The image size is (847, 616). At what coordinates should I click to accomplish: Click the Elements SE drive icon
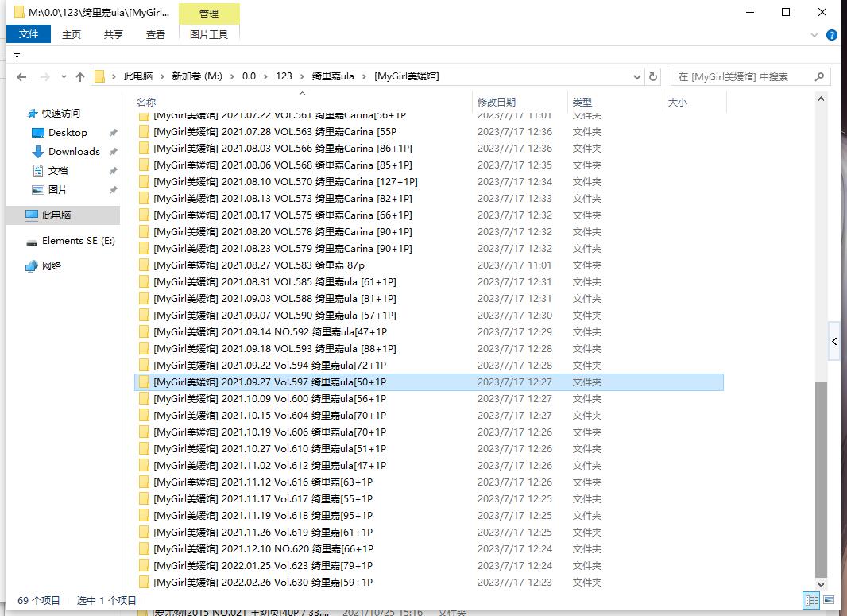pos(32,242)
